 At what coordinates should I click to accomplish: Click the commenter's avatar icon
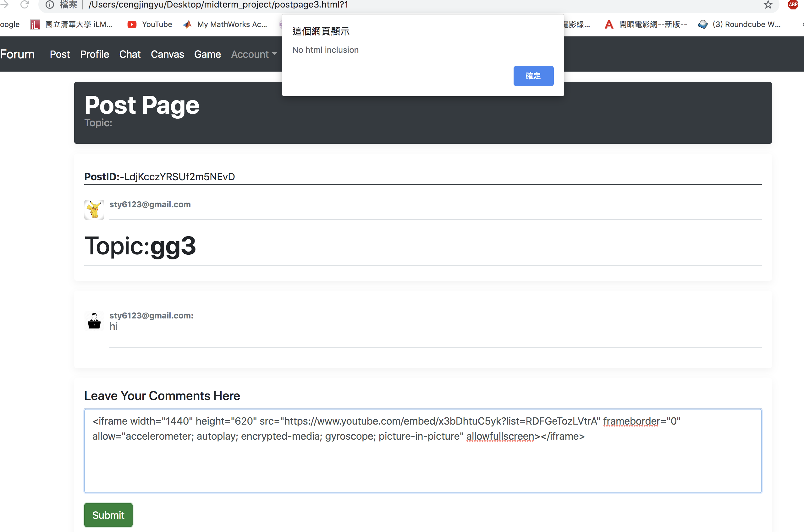pos(94,321)
